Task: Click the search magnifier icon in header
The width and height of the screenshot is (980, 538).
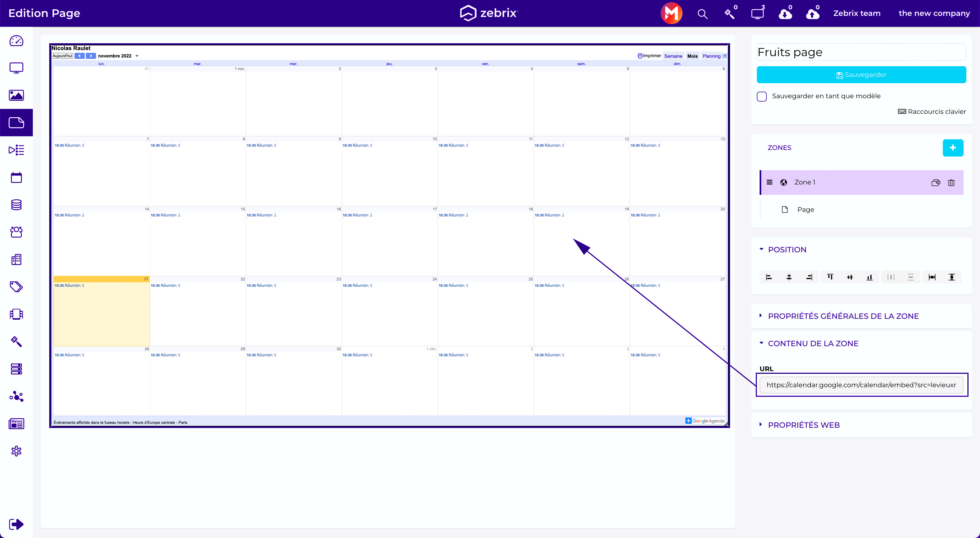Action: pyautogui.click(x=702, y=14)
